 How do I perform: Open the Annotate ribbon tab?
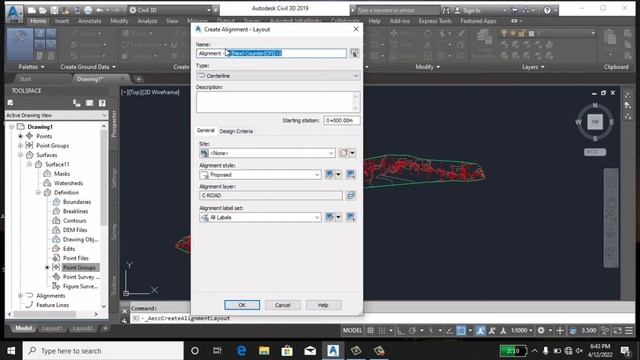tap(89, 21)
